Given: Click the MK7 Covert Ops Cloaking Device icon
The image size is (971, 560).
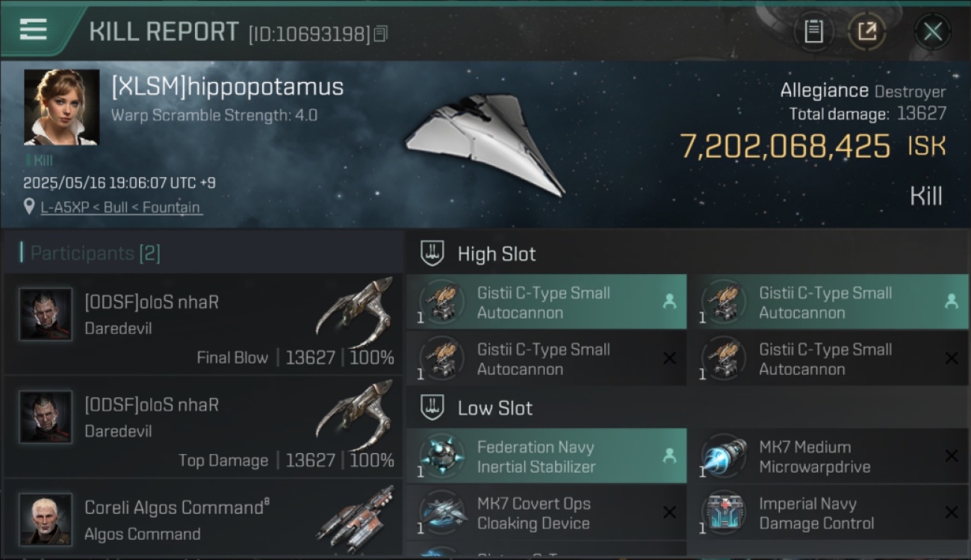Looking at the screenshot, I should click(442, 513).
